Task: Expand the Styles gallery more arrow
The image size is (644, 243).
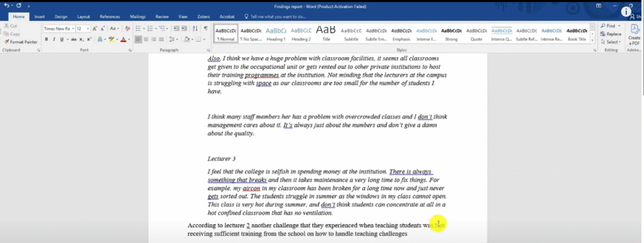Action: click(592, 41)
